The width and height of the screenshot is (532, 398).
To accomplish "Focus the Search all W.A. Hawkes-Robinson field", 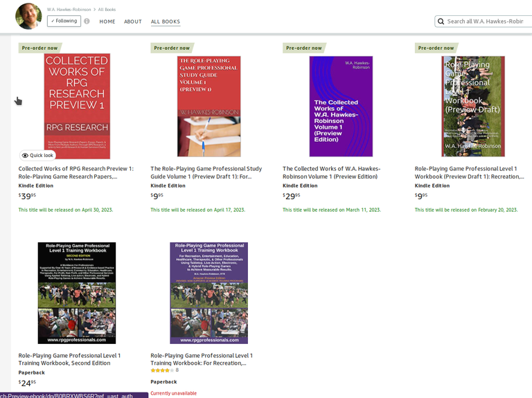I will (485, 21).
